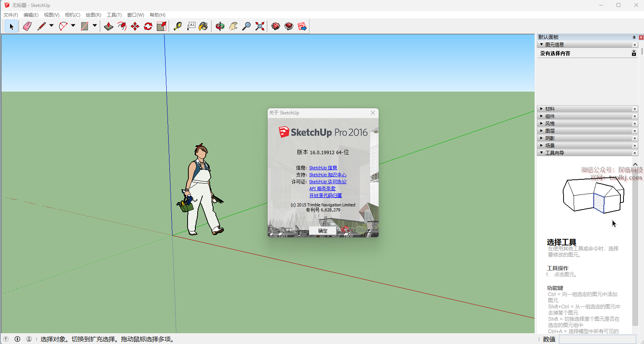
Task: Select the Eraser tool
Action: [27, 26]
